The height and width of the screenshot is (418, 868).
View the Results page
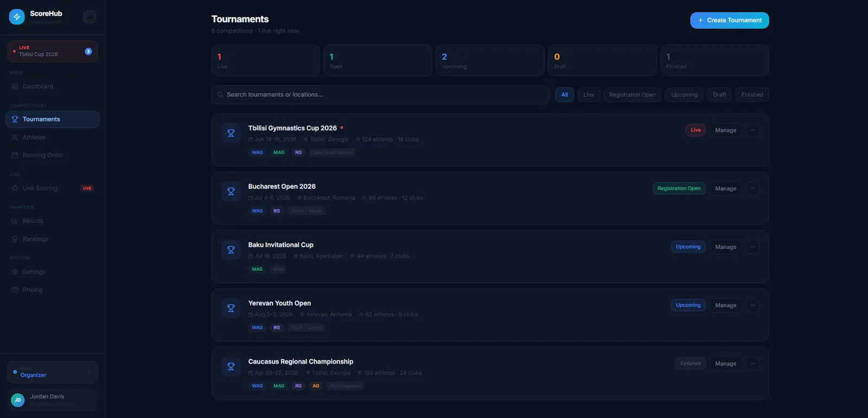(53, 221)
